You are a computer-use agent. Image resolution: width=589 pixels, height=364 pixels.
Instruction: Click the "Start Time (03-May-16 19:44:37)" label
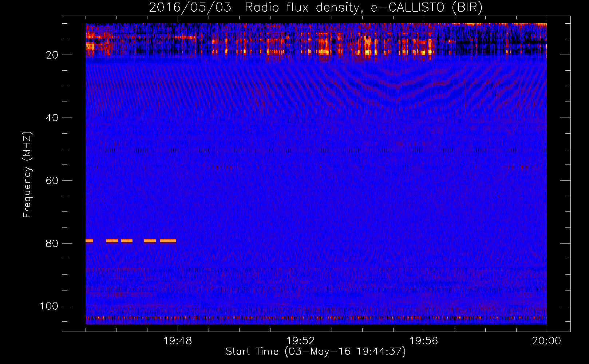click(316, 352)
